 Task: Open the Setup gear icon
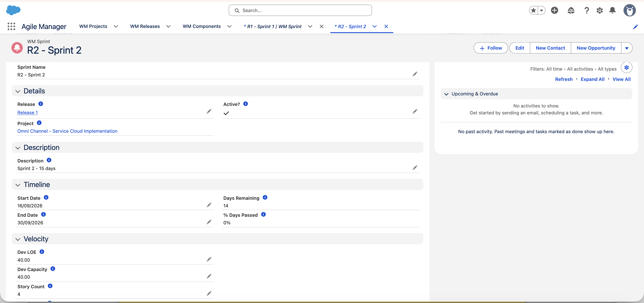(x=600, y=10)
